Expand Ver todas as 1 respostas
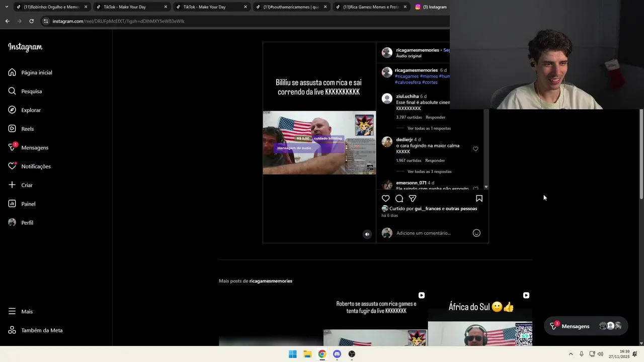This screenshot has height=362, width=644. [x=429, y=128]
